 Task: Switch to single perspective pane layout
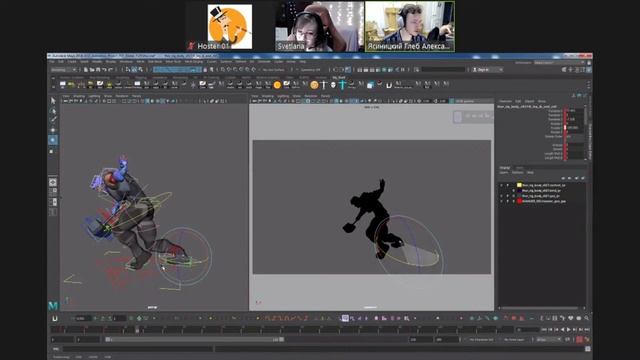pyautogui.click(x=53, y=182)
